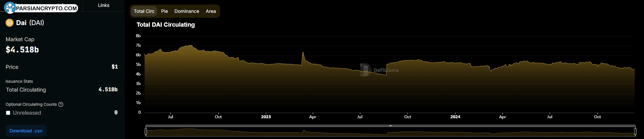Click the center grip atop the range selector
The image size is (644, 139).
390,125
